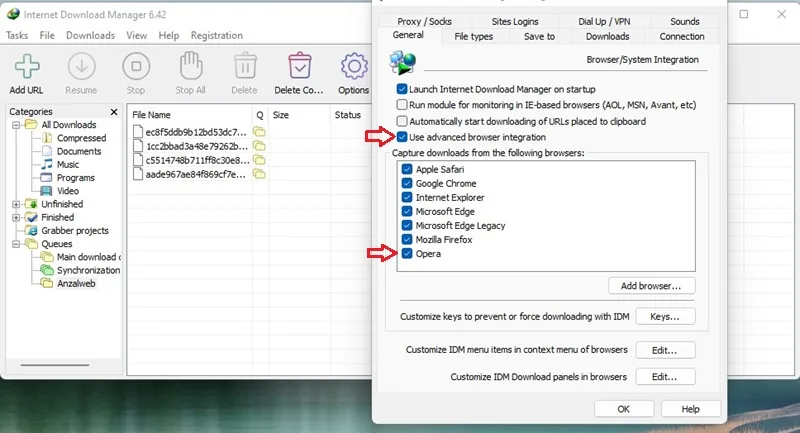The height and width of the screenshot is (433, 800).
Task: Select the Music category note icon
Action: tap(47, 164)
